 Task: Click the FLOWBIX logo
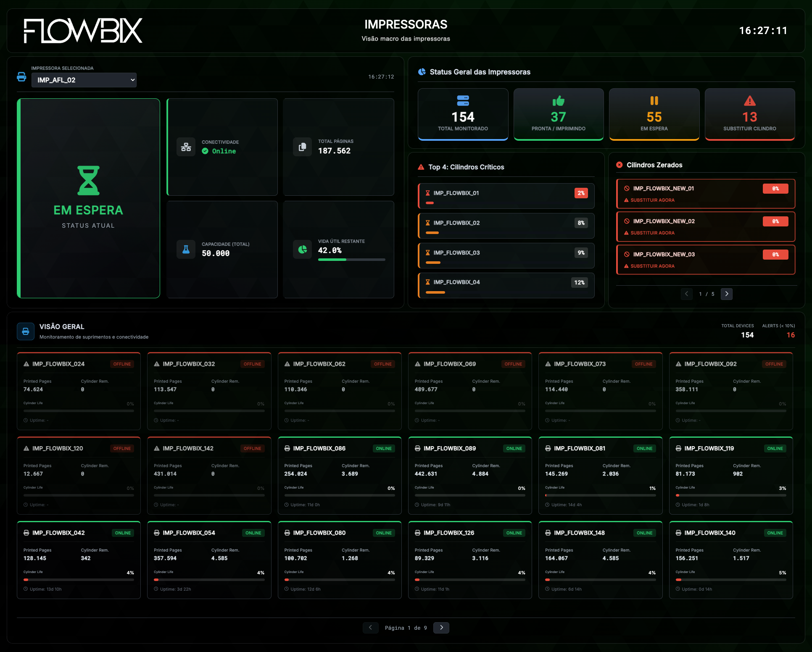(x=83, y=31)
